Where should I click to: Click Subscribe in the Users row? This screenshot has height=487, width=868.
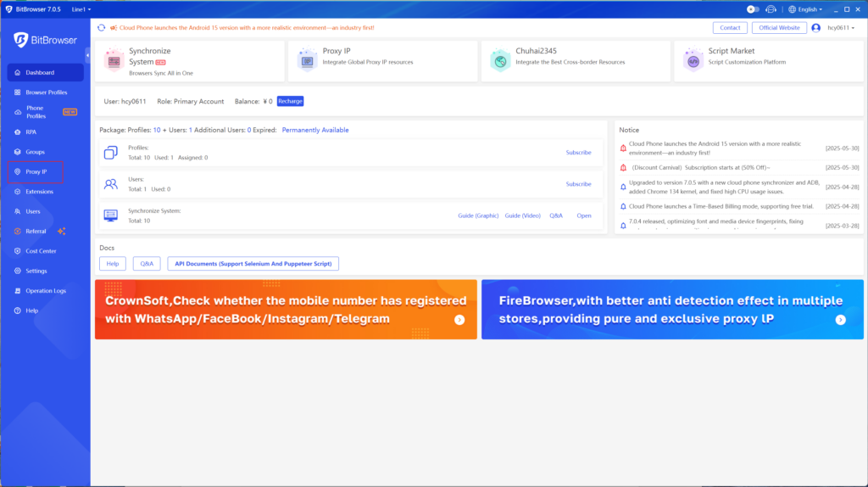point(578,184)
